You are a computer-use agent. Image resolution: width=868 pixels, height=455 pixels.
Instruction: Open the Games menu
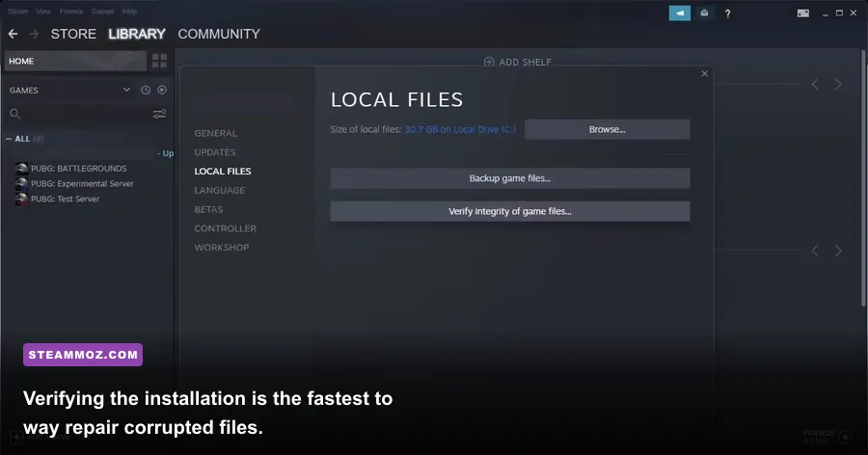pyautogui.click(x=103, y=11)
